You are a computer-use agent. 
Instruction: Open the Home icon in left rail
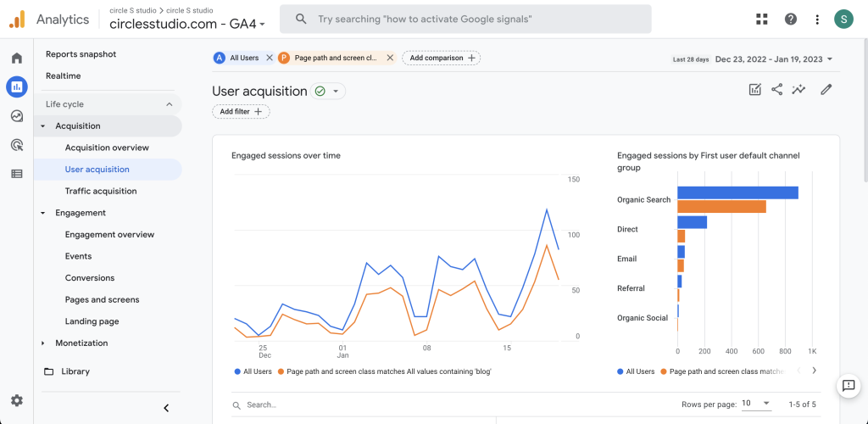17,58
